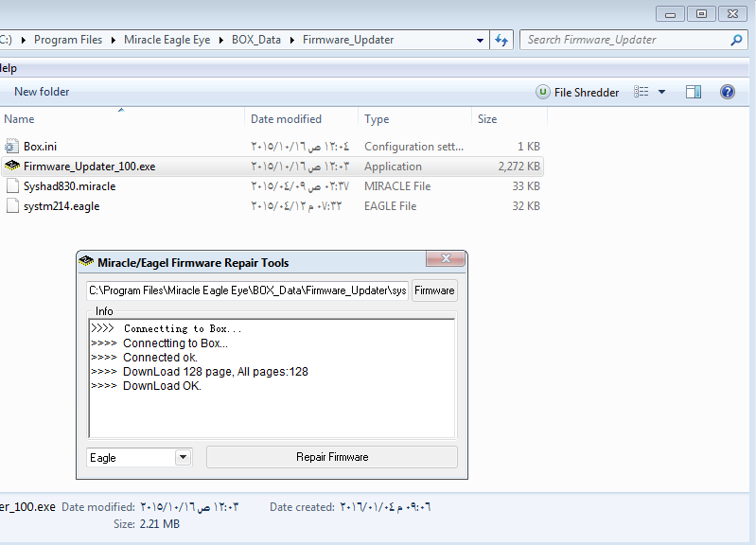
Task: Select the Box.ini file name
Action: [40, 146]
